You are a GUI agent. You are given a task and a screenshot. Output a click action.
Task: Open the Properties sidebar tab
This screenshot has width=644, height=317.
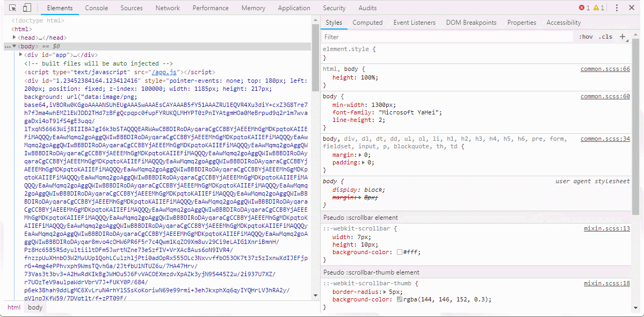[522, 23]
